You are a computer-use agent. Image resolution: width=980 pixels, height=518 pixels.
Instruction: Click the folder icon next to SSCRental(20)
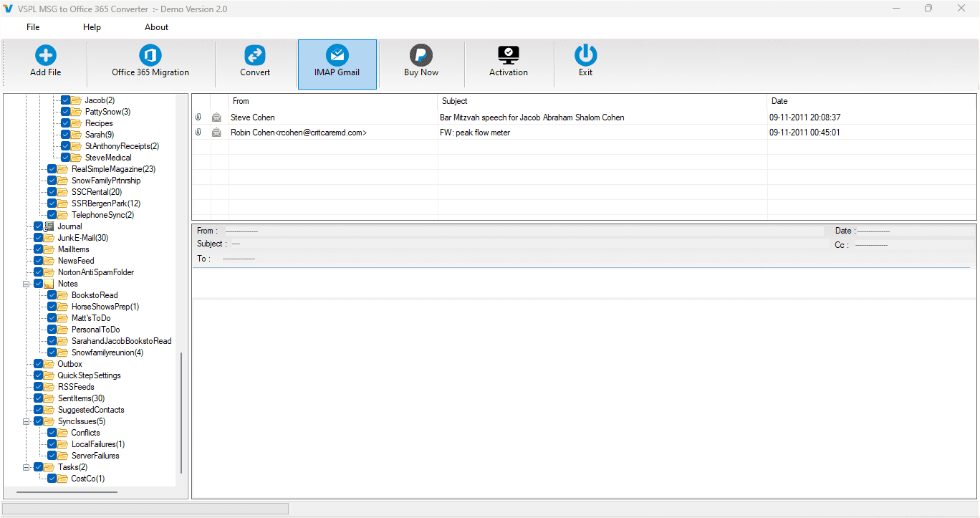63,192
